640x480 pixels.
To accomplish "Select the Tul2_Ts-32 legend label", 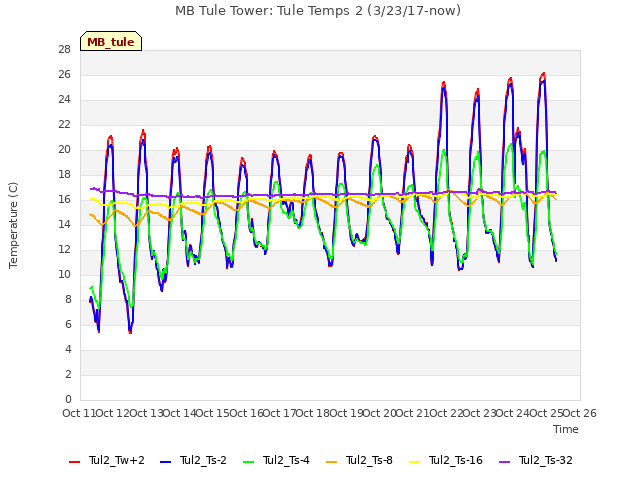I will point(546,460).
